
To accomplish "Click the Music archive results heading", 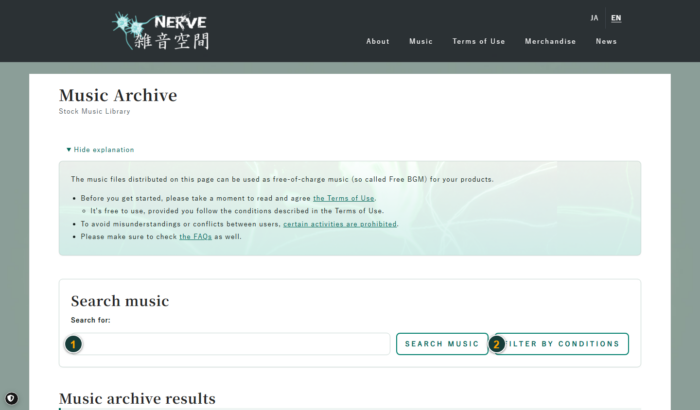I will click(x=137, y=398).
